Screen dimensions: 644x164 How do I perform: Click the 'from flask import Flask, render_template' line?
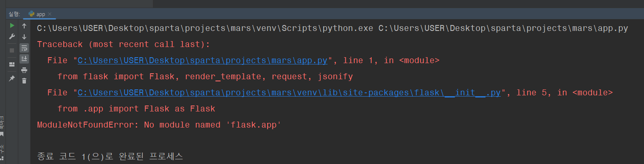205,77
